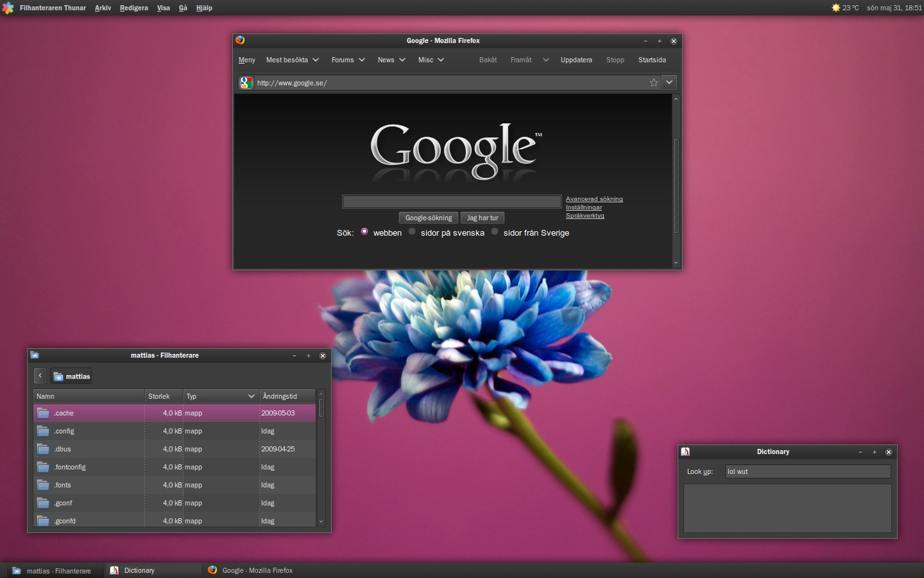This screenshot has height=578, width=924.
Task: Open the history dropdown next to Framåt
Action: point(546,60)
